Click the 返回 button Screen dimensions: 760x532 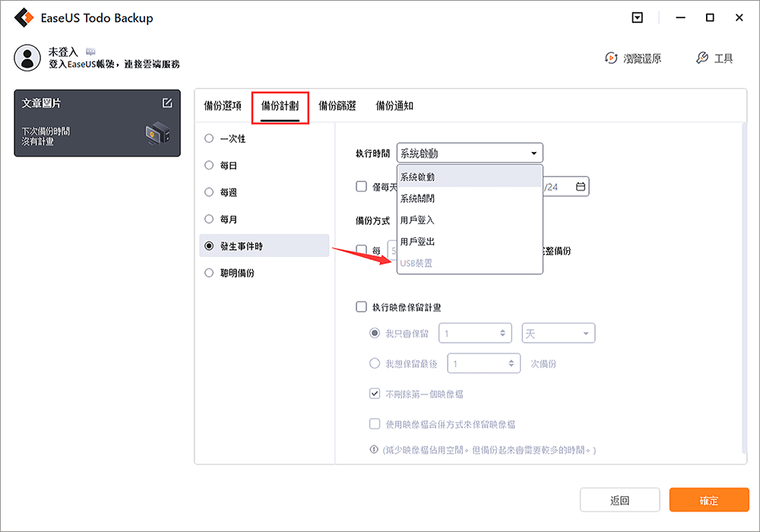(x=620, y=500)
